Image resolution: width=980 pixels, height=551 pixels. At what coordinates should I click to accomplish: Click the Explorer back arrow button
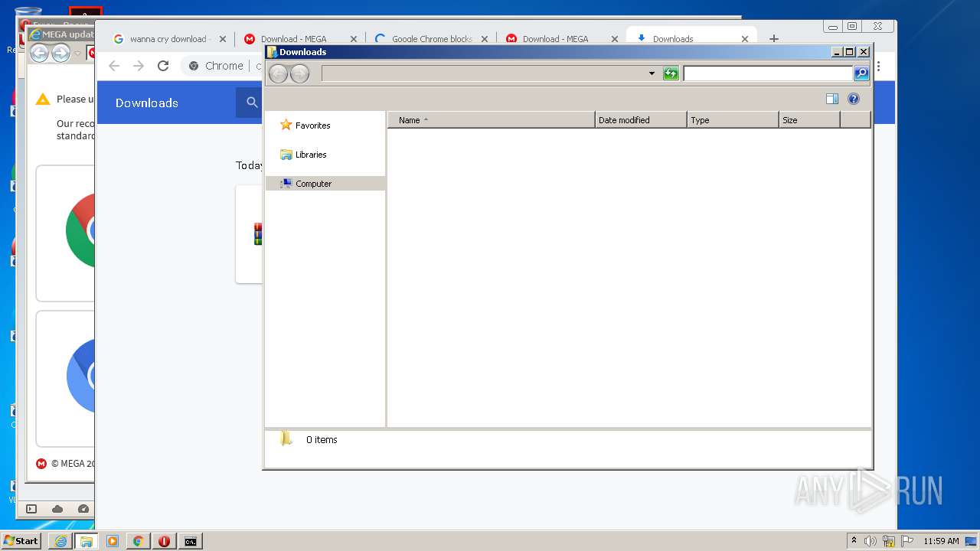(x=279, y=73)
